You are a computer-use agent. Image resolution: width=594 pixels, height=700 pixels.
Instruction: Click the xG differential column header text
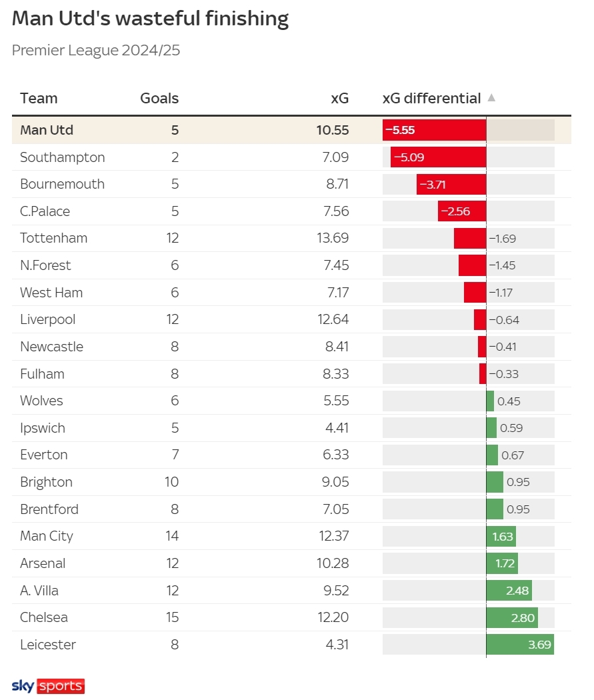click(x=431, y=98)
